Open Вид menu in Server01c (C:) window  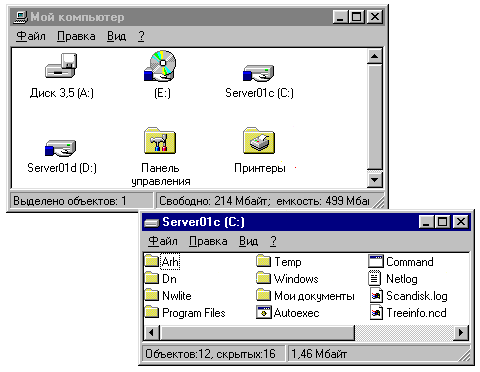(248, 241)
